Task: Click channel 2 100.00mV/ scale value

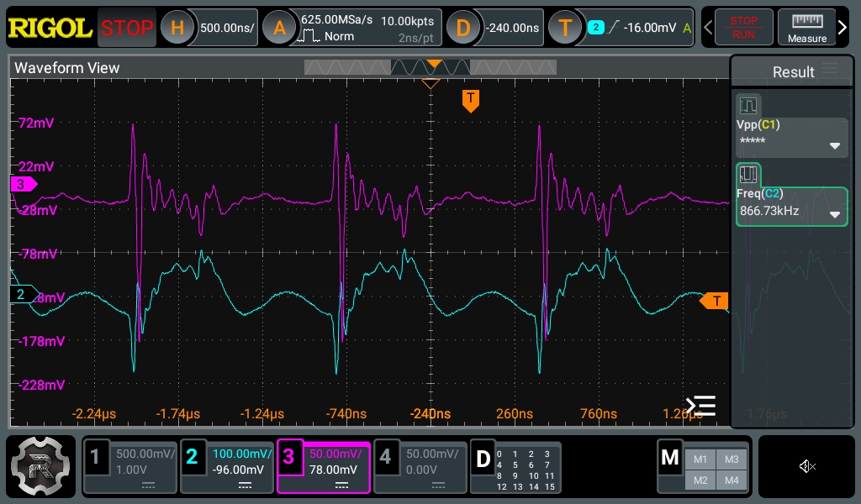Action: click(242, 454)
